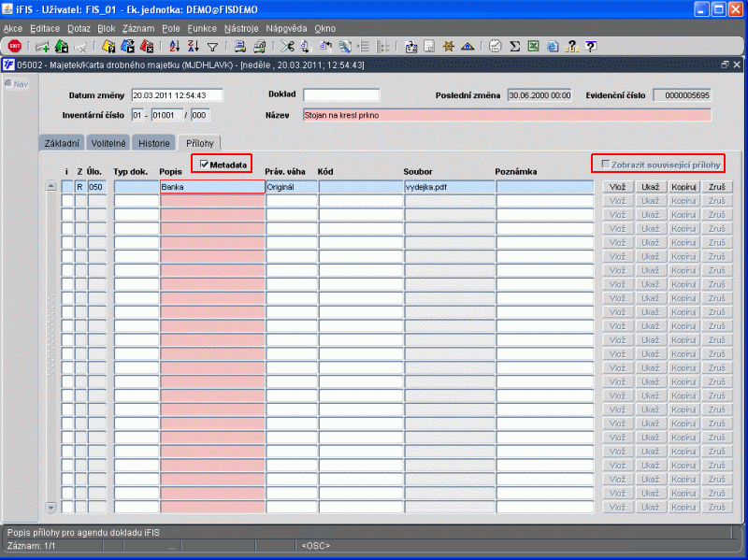Click Zruš button in the Banka row

point(717,187)
